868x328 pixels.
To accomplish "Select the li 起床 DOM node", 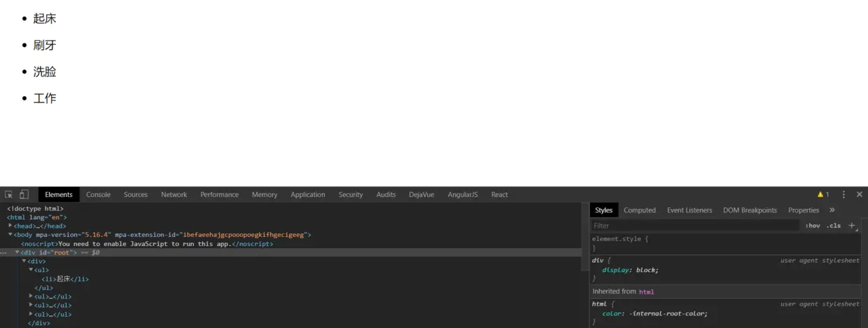I will [65, 279].
